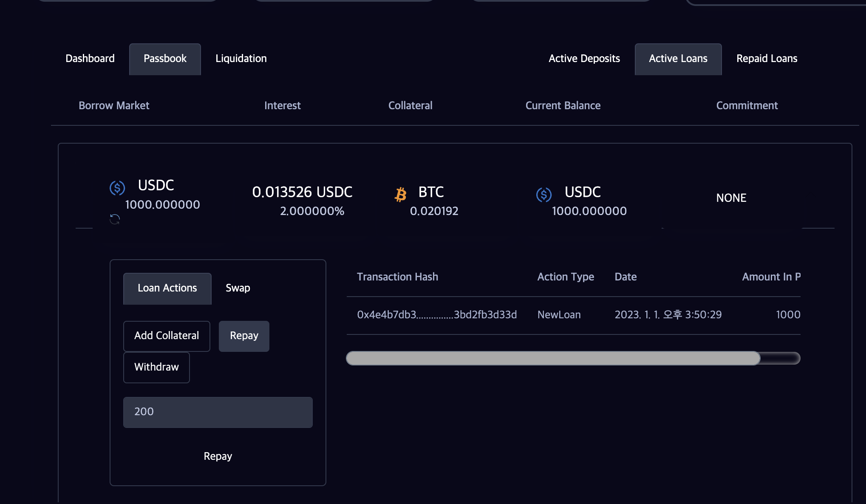Click the amount input showing 200

pos(218,412)
